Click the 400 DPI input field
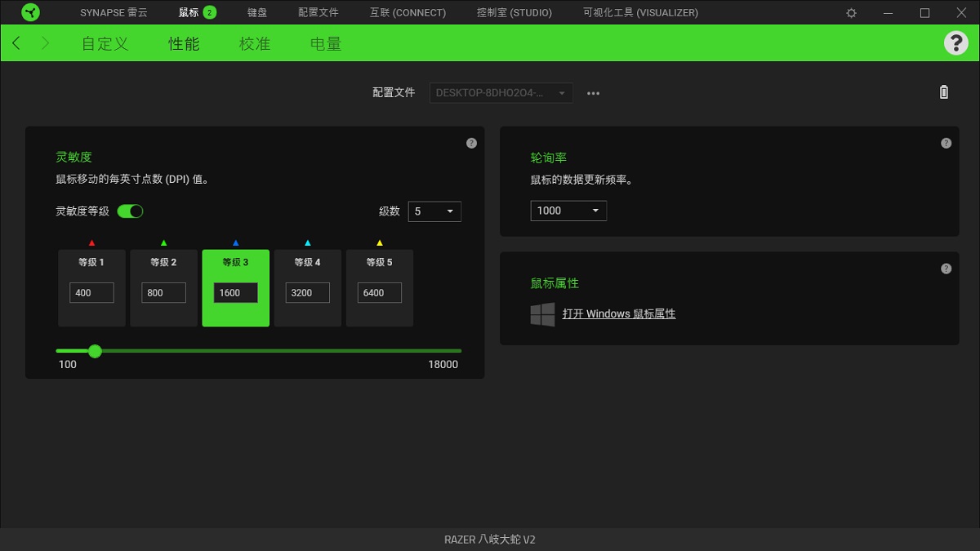 pyautogui.click(x=91, y=293)
